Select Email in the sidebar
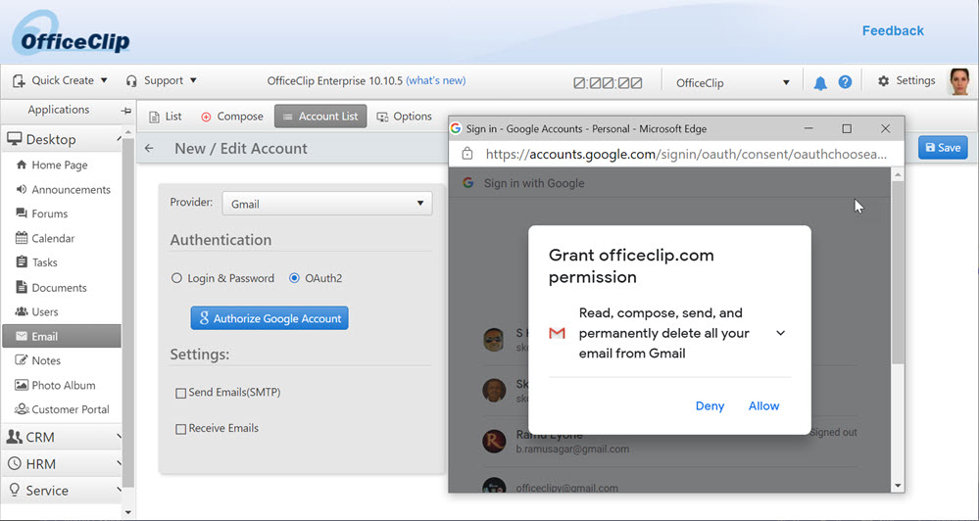The width and height of the screenshot is (980, 521). pos(62,336)
